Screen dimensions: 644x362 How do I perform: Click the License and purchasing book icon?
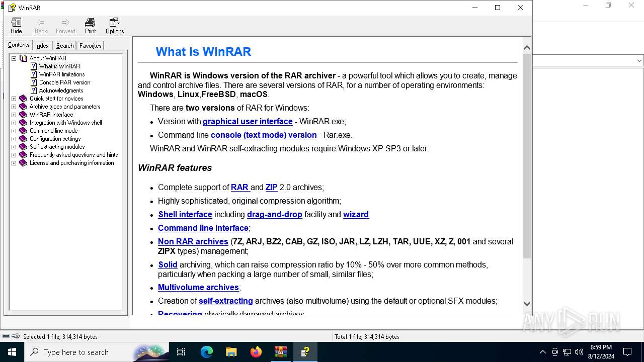pyautogui.click(x=23, y=163)
